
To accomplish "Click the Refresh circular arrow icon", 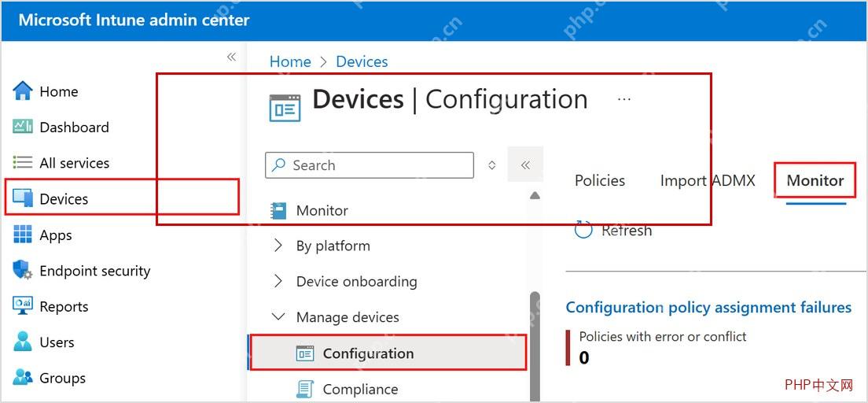I will tap(583, 230).
